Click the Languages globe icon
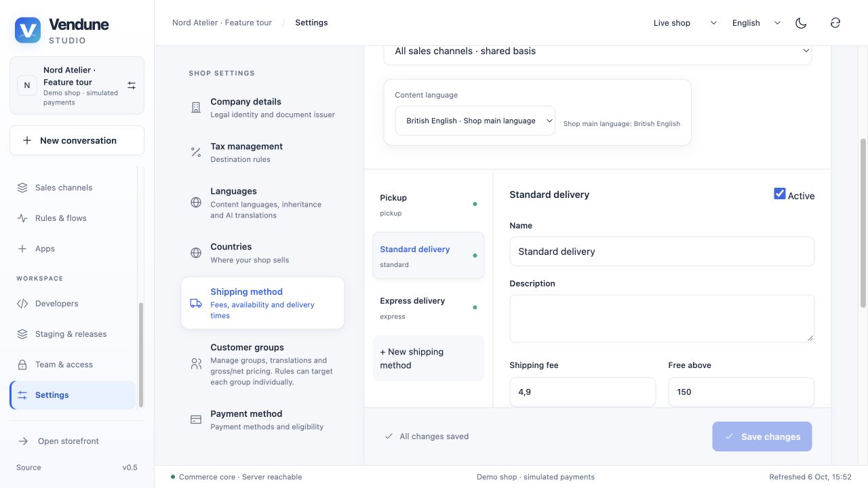868x488 pixels. click(x=196, y=203)
